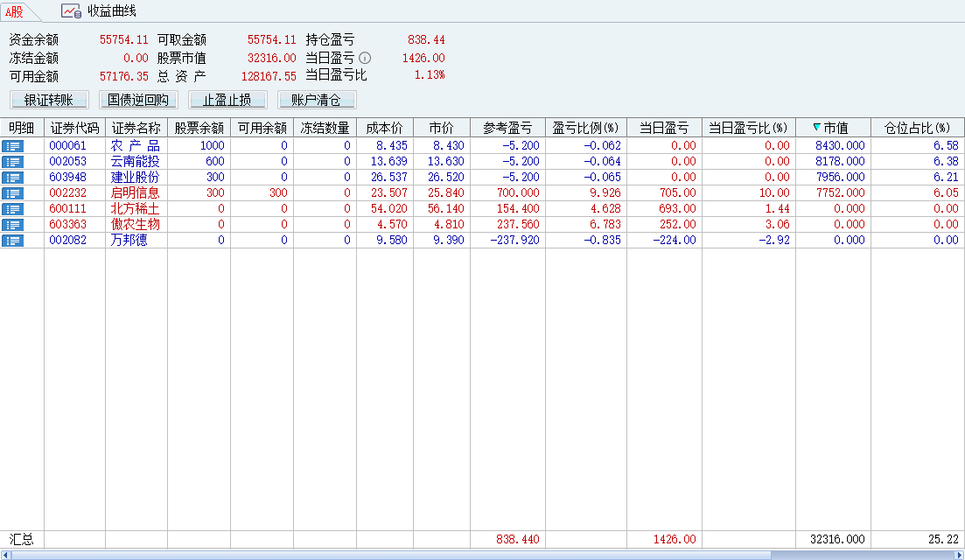This screenshot has width=965, height=560.
Task: Sort by 盈亏比例(%) column header
Action: 586,128
